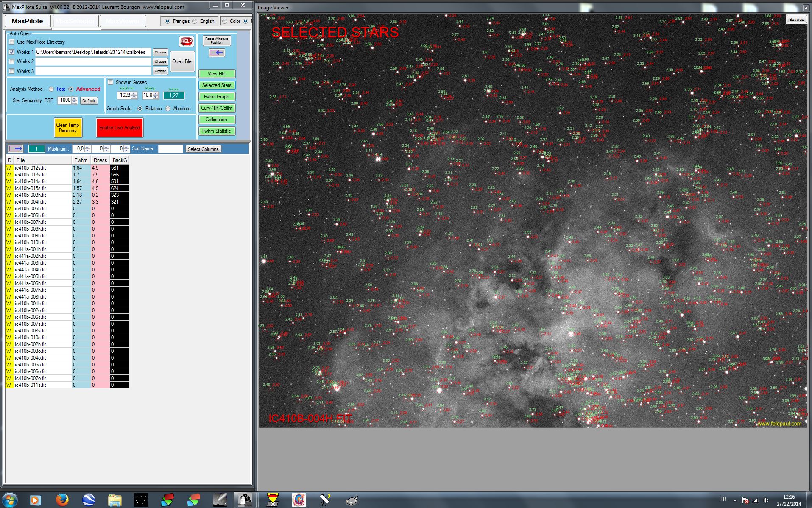Viewport: 812px width, 508px height.
Task: Select the Advanced analysis method
Action: [x=71, y=89]
